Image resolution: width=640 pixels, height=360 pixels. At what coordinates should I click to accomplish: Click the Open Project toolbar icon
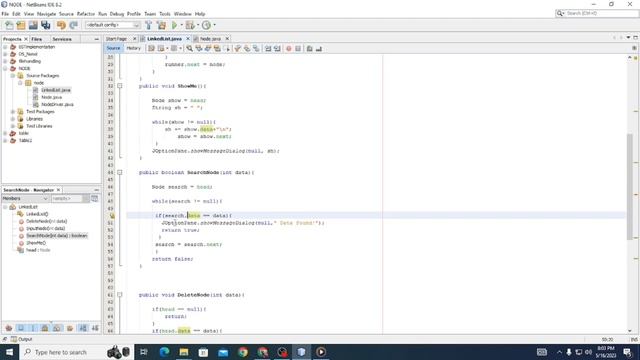33,25
